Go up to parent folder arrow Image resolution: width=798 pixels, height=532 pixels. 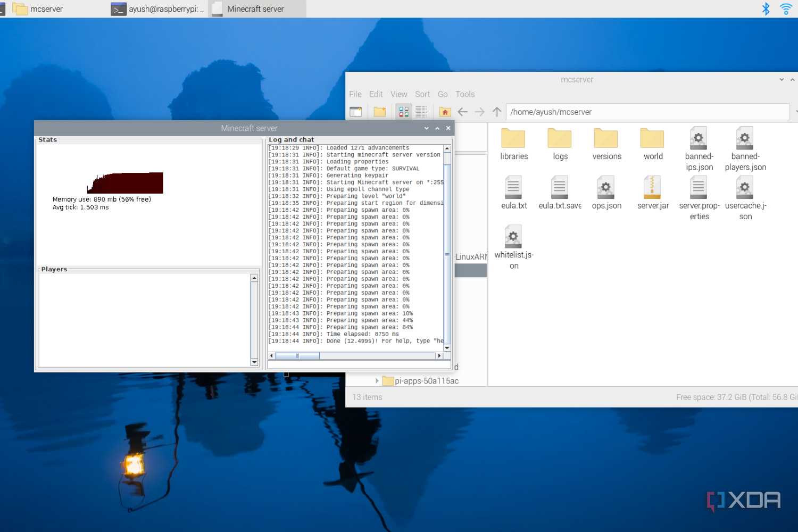coord(497,112)
